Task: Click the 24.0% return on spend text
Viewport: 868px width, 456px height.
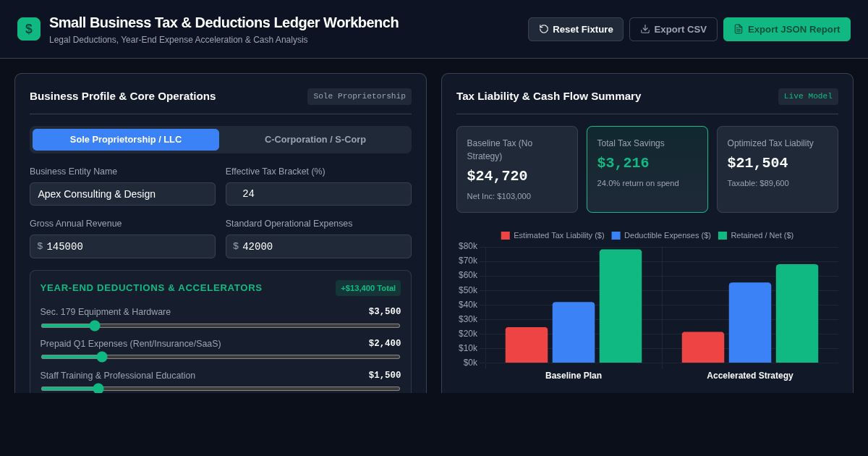Action: click(638, 183)
